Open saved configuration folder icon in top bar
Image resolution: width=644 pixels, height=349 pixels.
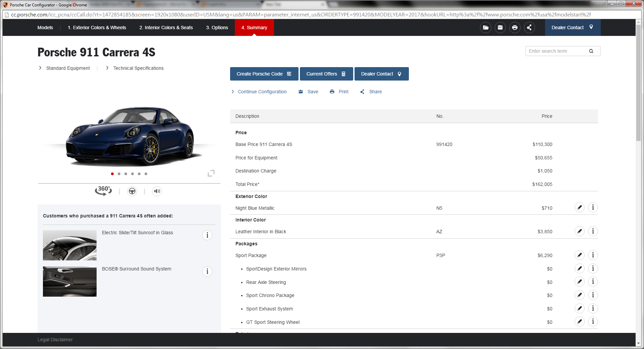[485, 28]
